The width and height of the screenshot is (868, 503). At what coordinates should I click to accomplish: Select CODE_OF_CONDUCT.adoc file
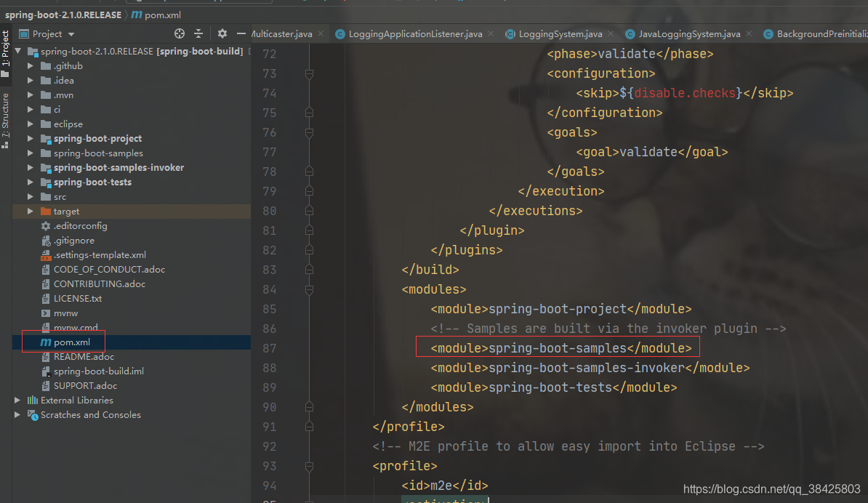109,270
